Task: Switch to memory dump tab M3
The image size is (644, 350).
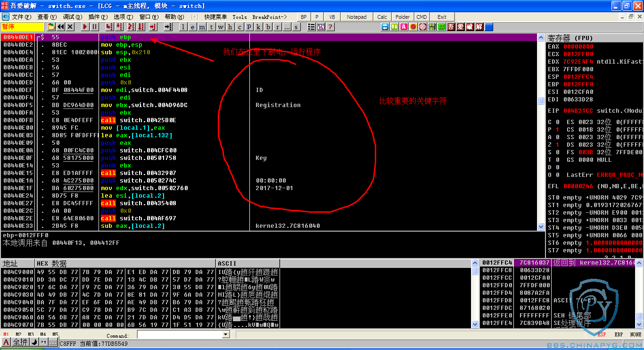Action: (x=31, y=334)
